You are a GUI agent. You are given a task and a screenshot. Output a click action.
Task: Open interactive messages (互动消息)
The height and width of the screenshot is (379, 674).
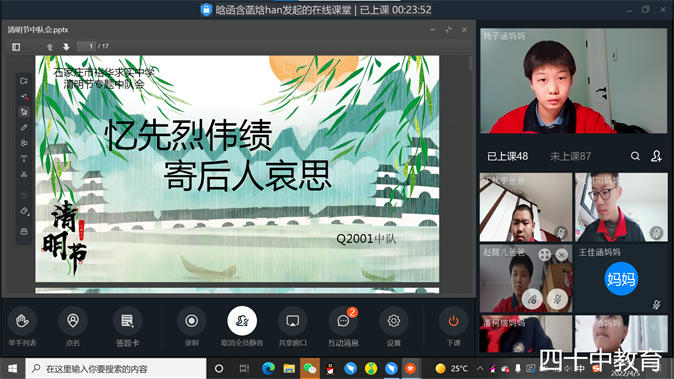pos(343,327)
